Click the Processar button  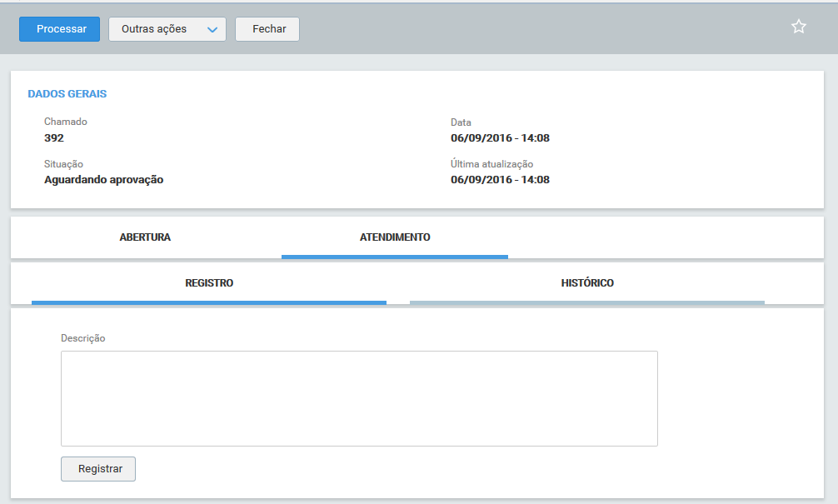coord(60,29)
